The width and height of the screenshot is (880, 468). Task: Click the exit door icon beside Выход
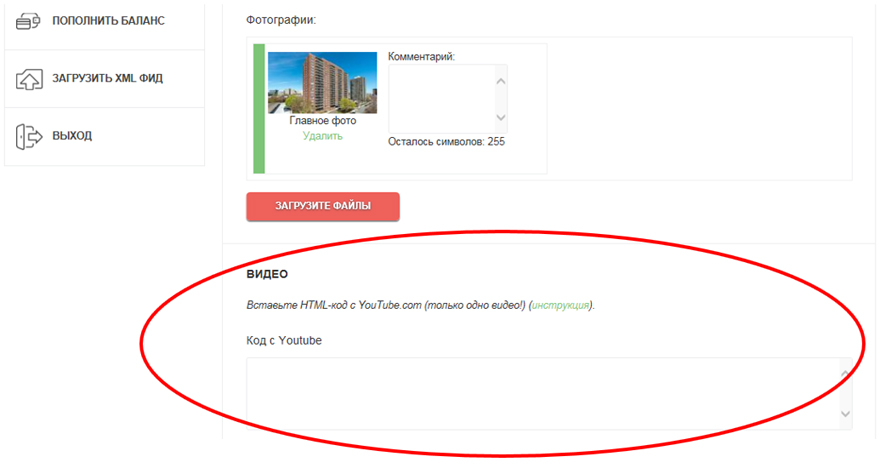28,136
